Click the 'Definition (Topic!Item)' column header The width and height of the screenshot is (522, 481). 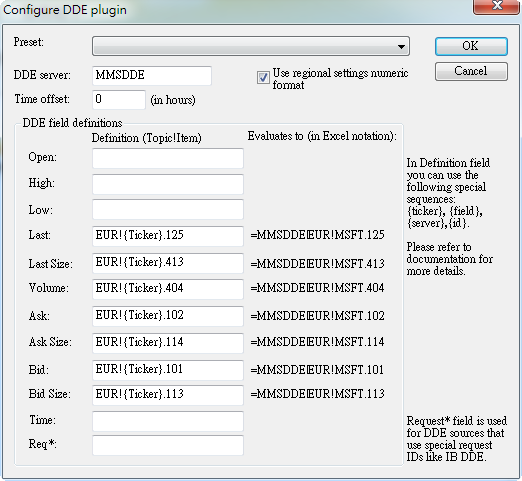147,138
